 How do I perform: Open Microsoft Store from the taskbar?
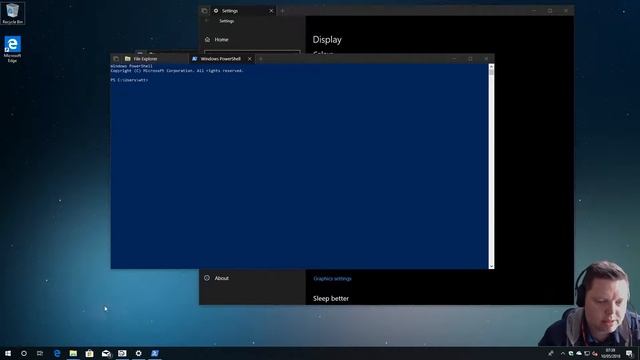coord(89,353)
